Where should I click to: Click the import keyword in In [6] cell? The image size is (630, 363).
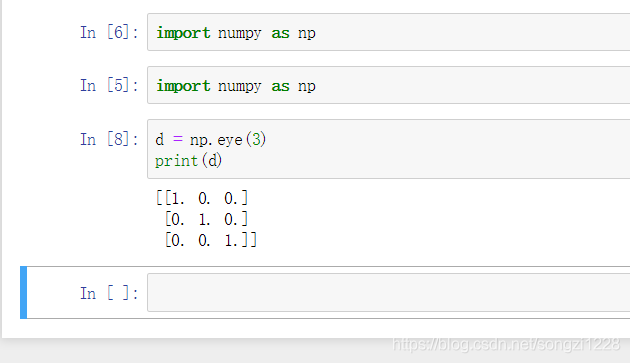click(183, 33)
